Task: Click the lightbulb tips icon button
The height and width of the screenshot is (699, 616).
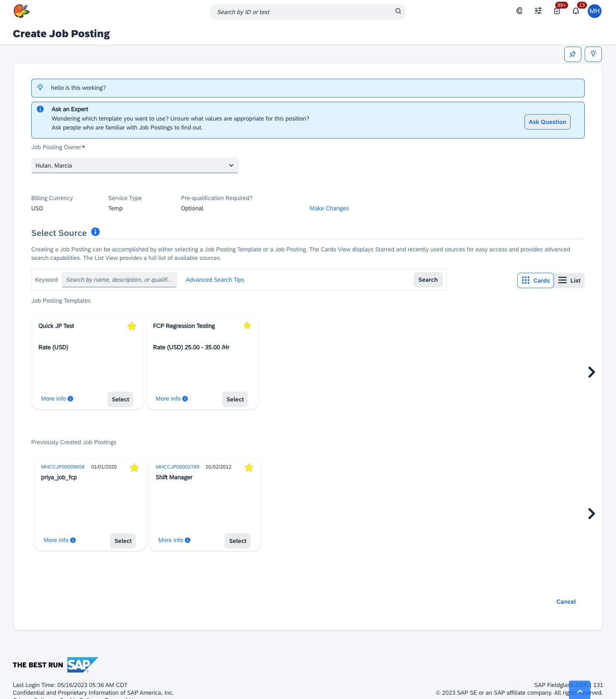Action: tap(593, 54)
